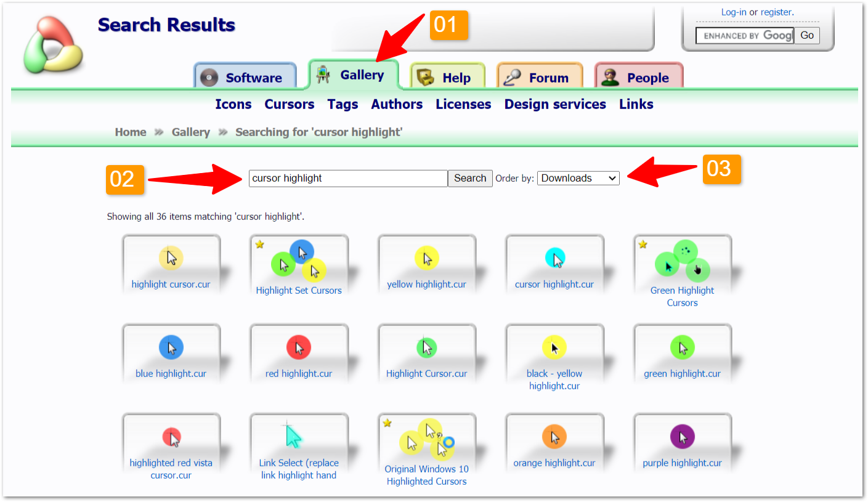Open the yellow highlight.cur link
Screen dimensions: 868x502
426,285
